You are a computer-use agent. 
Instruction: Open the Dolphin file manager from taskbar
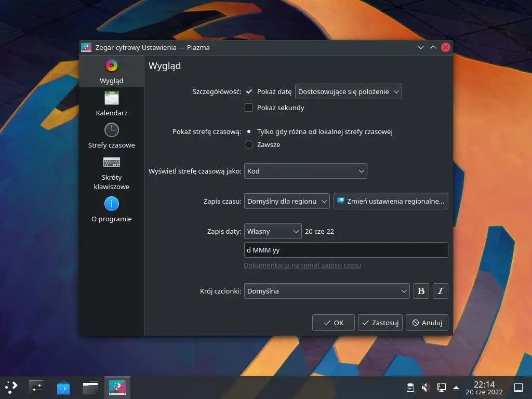click(90, 387)
